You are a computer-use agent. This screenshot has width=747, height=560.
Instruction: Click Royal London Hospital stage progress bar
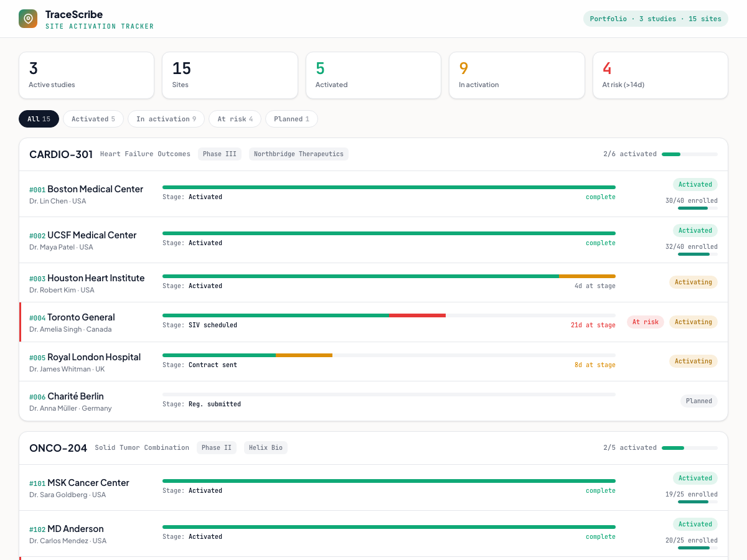[389, 355]
